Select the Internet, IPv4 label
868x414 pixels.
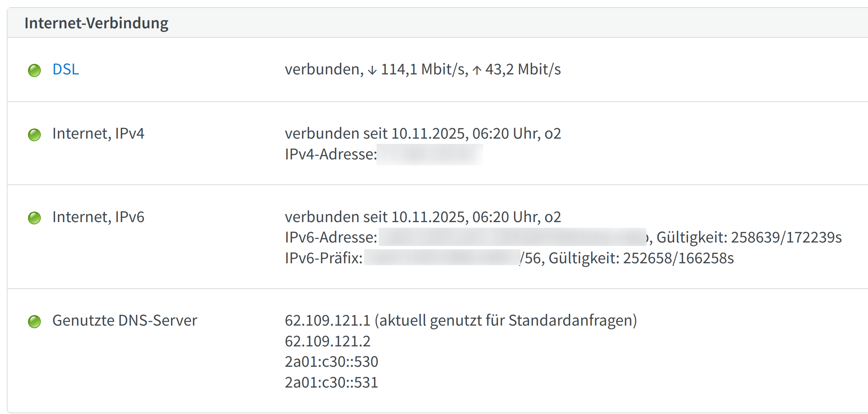pos(98,134)
